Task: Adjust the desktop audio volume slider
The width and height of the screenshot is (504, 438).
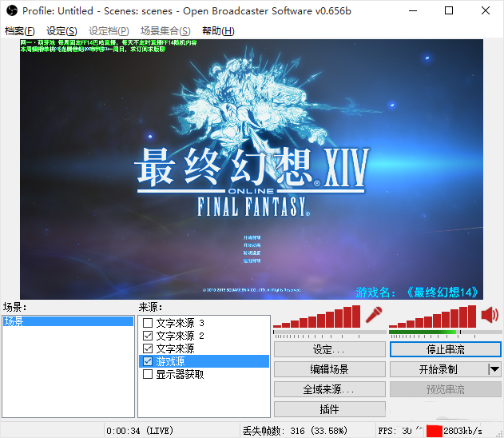Action: point(445,334)
